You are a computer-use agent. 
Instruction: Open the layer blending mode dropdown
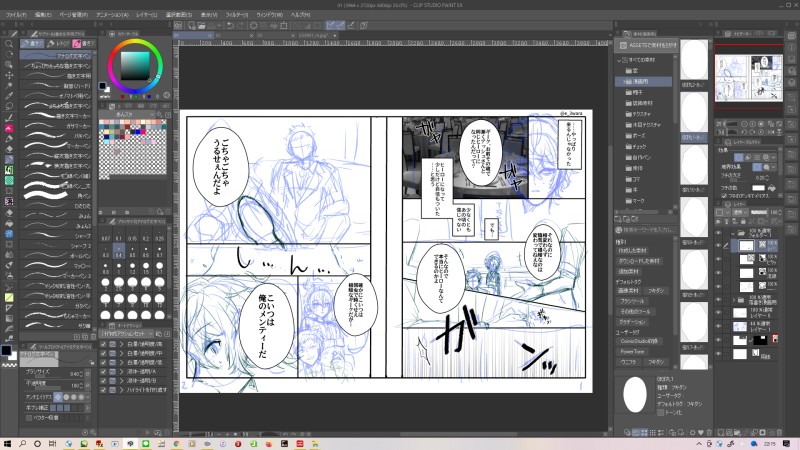pyautogui.click(x=739, y=212)
